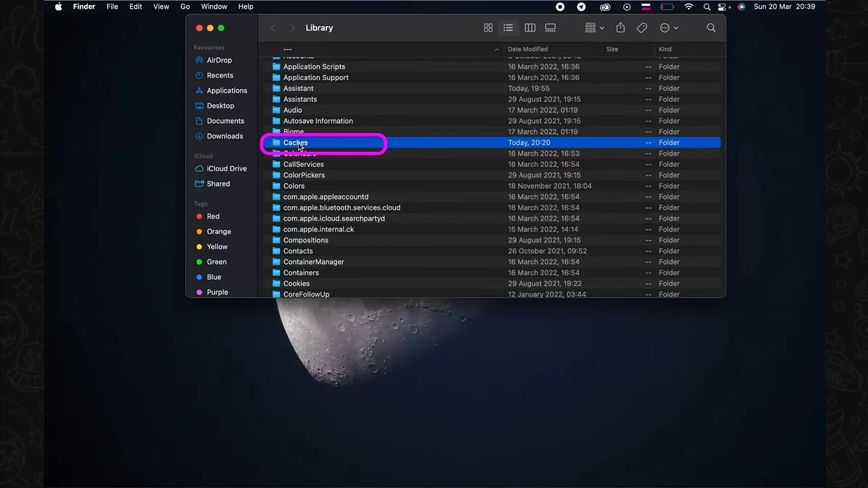Click the Share icon in toolbar
Viewport: 868px width, 488px height.
621,28
